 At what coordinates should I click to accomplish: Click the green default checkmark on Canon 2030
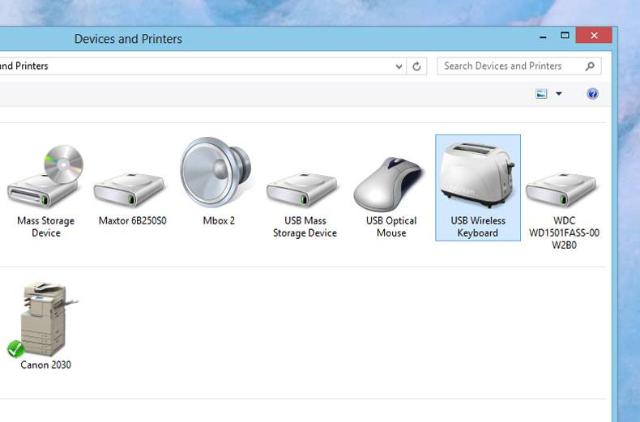[16, 349]
